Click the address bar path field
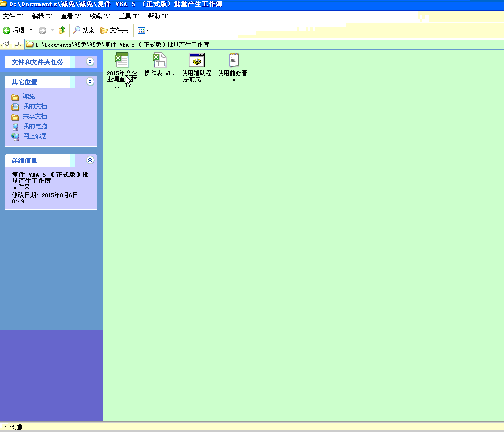This screenshot has height=432, width=504. point(249,44)
